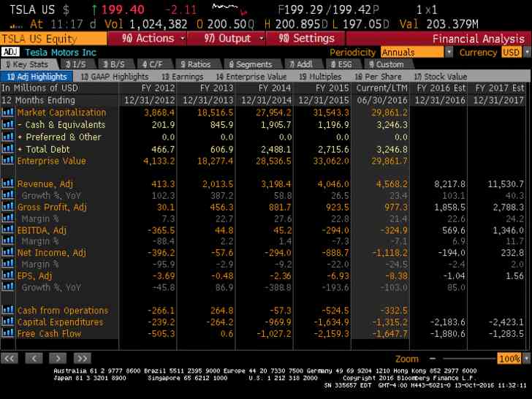Image resolution: width=532 pixels, height=399 pixels.
Task: Open the Settings menu
Action: pyautogui.click(x=306, y=38)
